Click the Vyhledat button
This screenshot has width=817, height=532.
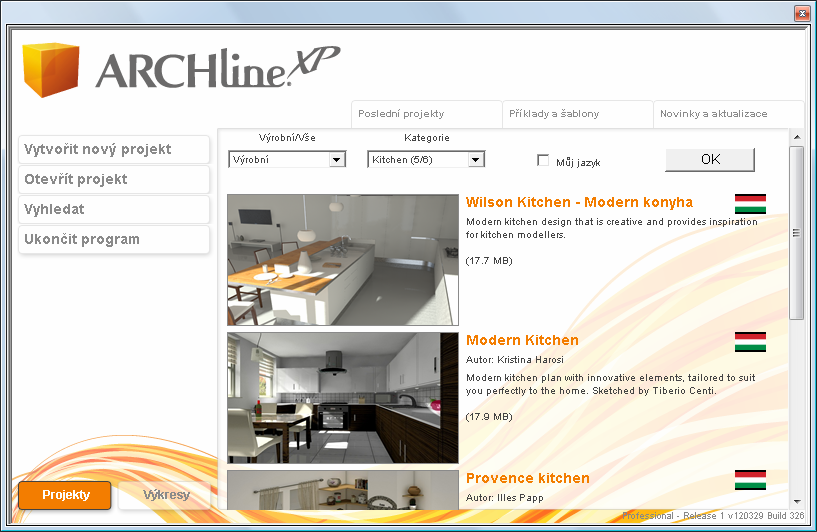point(114,209)
